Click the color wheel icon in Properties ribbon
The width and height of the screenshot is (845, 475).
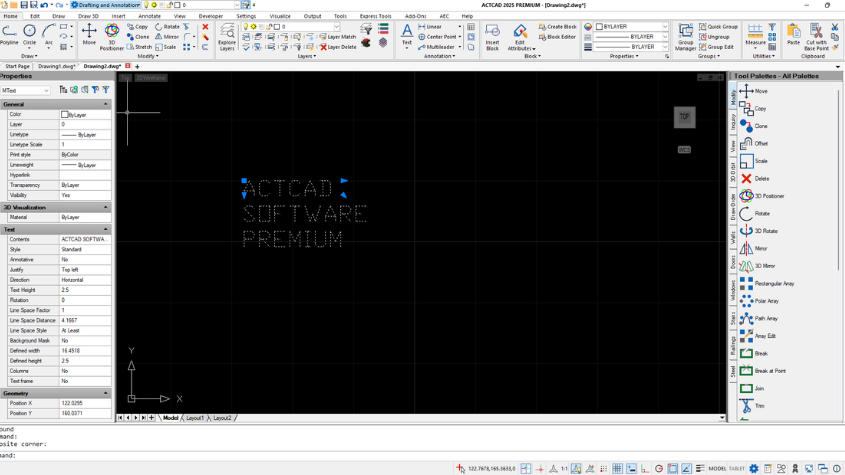point(588,26)
